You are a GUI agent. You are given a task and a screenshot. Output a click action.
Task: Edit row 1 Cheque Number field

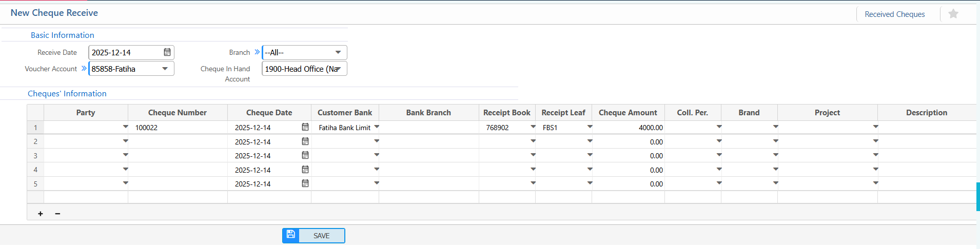coord(177,128)
